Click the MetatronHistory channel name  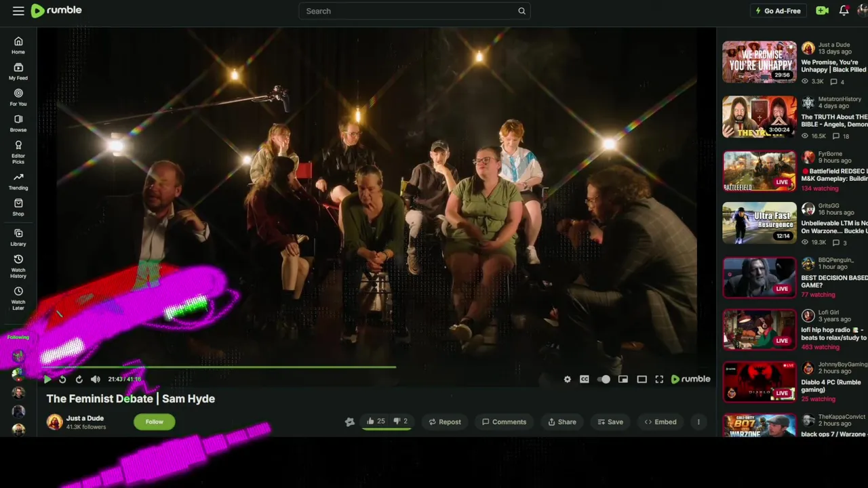click(x=840, y=99)
